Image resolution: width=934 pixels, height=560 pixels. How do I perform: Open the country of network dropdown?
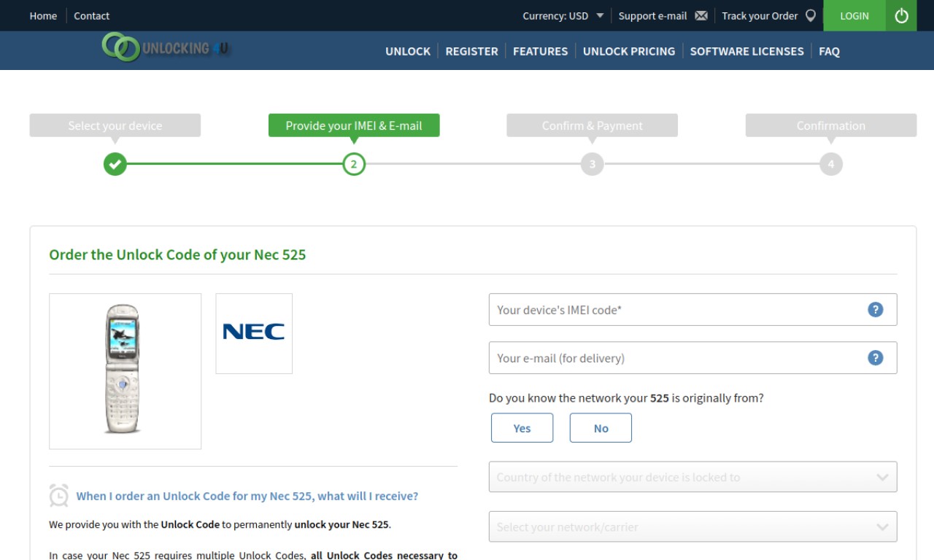click(692, 477)
